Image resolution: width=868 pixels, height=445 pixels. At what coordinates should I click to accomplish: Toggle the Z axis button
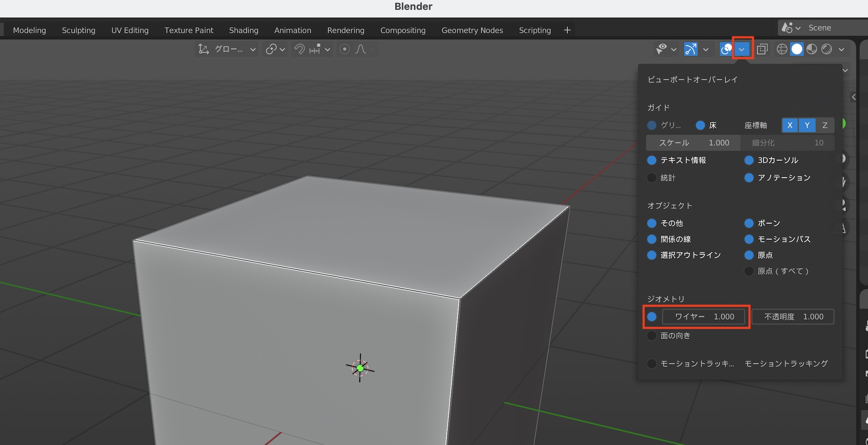[x=825, y=125]
